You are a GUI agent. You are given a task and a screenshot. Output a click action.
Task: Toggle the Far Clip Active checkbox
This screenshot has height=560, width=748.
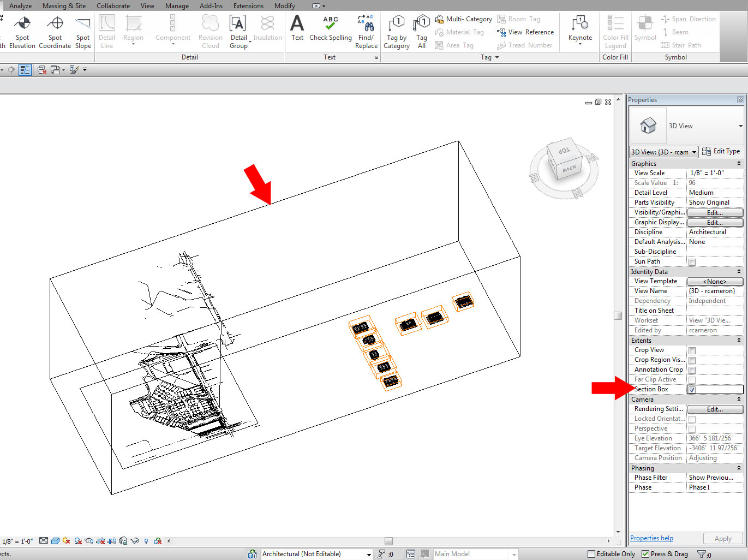pos(692,380)
